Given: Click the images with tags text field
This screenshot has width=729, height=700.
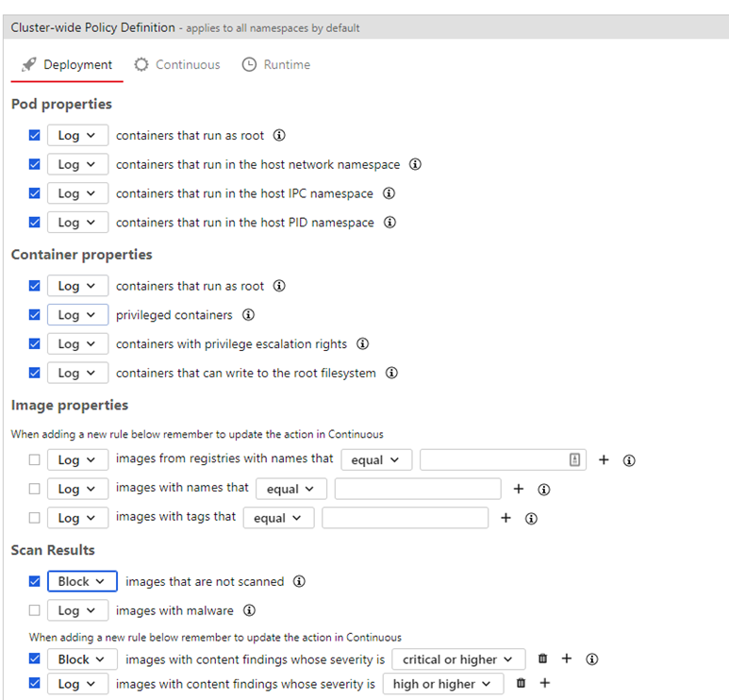Looking at the screenshot, I should point(405,518).
